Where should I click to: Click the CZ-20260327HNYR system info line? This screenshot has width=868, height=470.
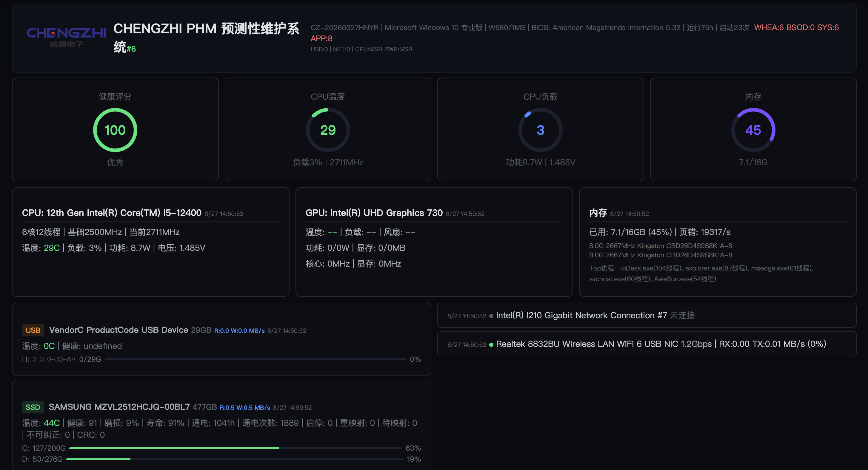click(x=530, y=28)
